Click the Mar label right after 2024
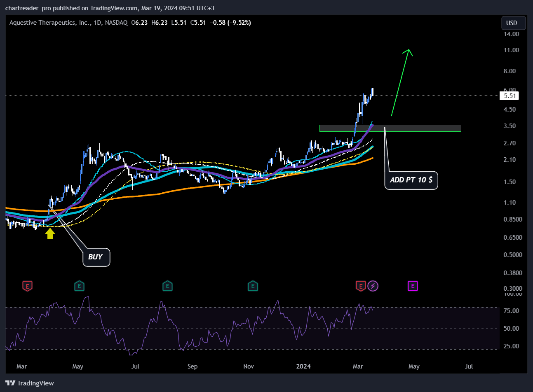Viewport: 533px width, 392px height. coord(358,366)
